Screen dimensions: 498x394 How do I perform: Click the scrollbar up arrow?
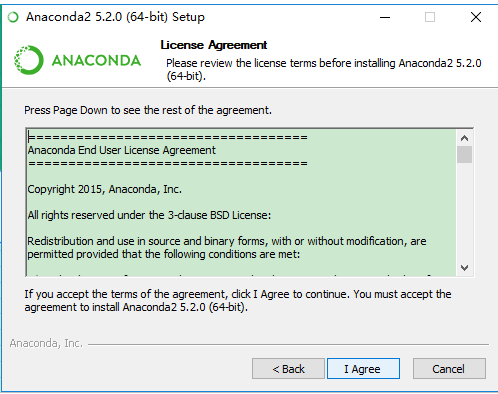point(464,138)
